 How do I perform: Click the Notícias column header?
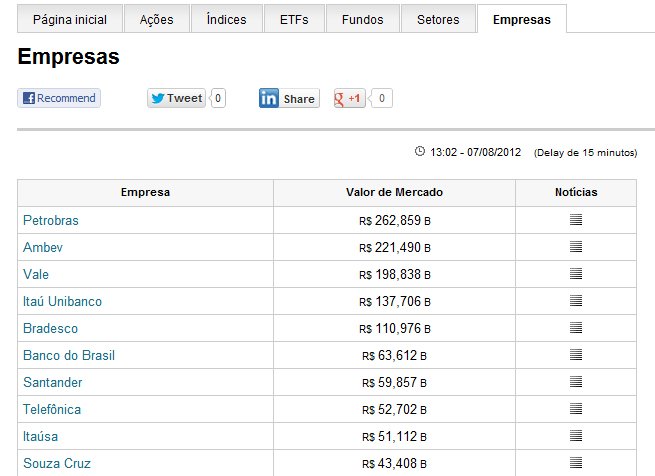(576, 193)
